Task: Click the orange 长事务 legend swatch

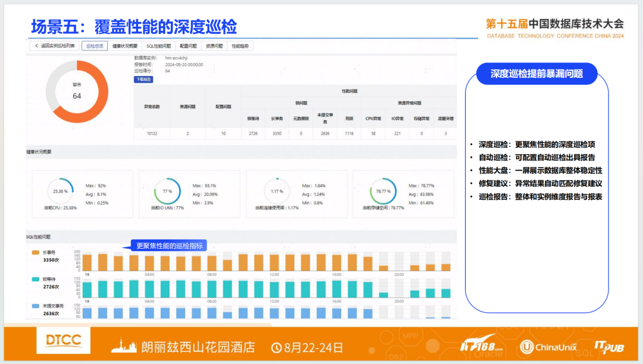Action: 36,253
